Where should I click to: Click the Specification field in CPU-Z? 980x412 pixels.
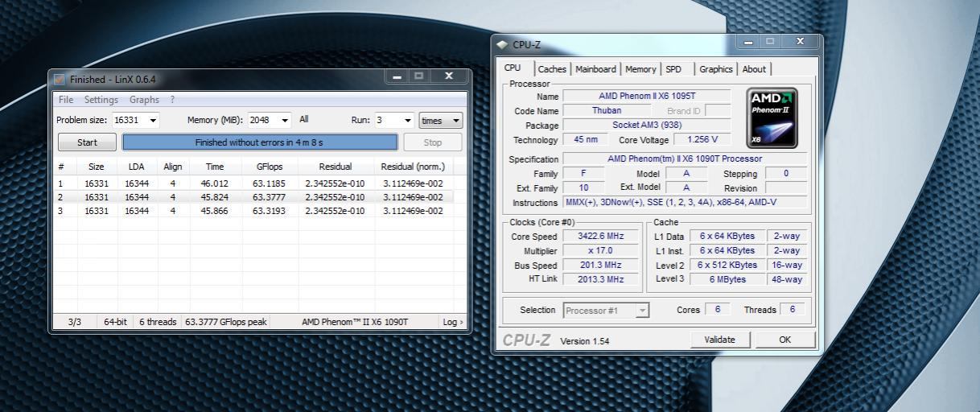pos(685,159)
